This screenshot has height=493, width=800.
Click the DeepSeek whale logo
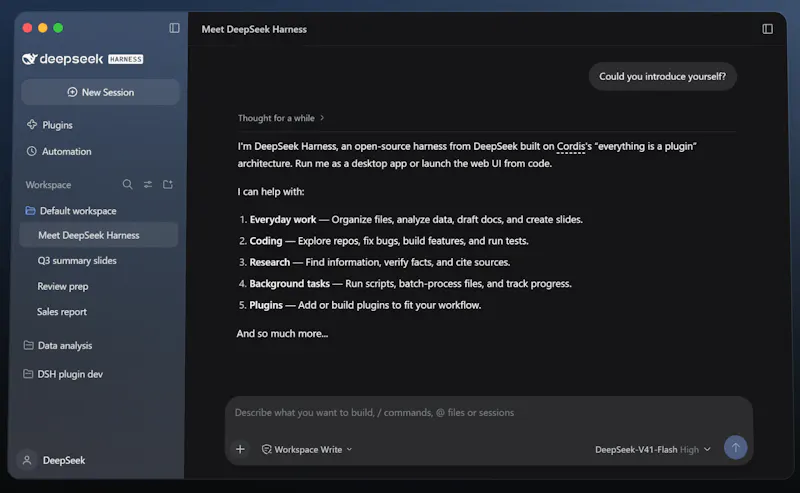tap(30, 59)
